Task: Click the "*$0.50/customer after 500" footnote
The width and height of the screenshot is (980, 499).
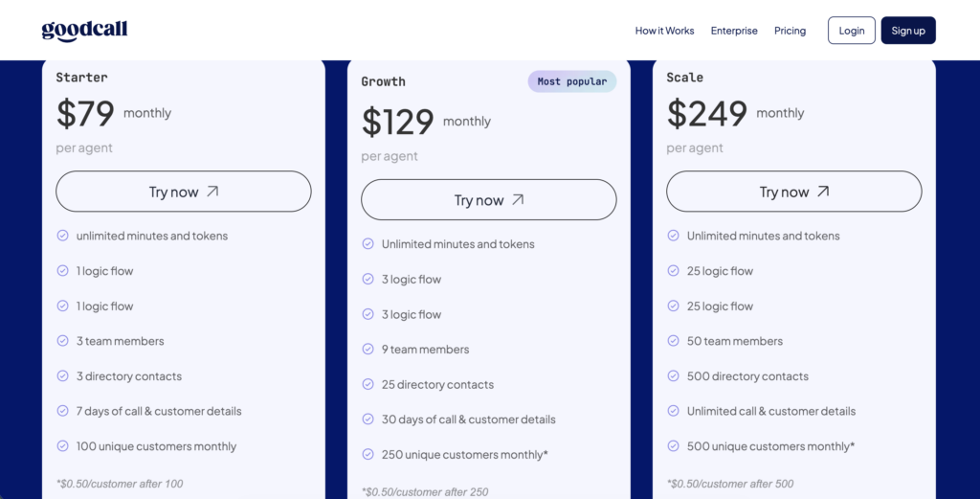Action: coord(730,484)
